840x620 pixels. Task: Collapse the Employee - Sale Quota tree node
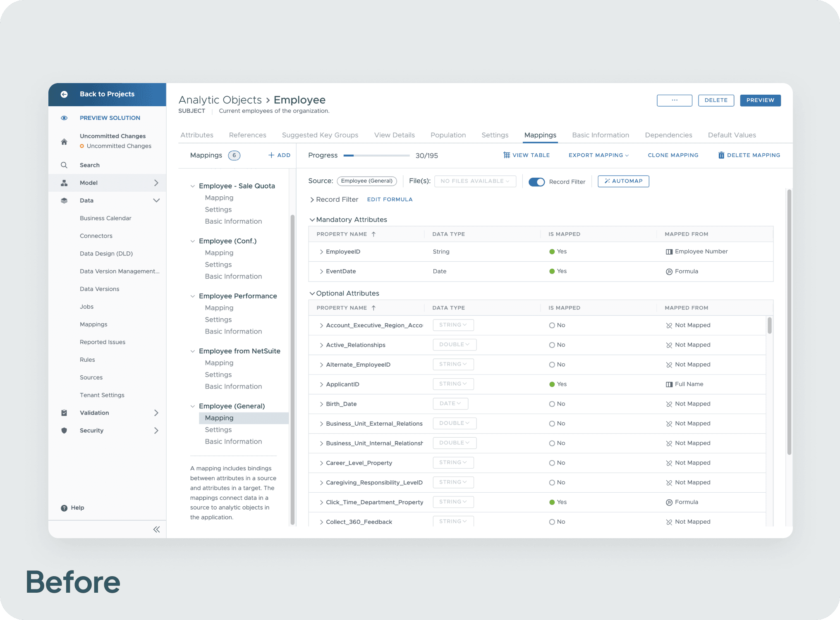click(x=193, y=186)
